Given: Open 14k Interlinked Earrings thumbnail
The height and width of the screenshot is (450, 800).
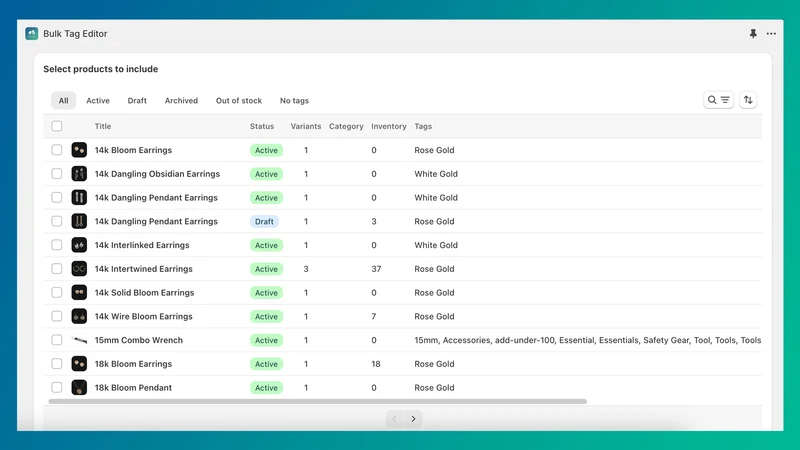Looking at the screenshot, I should click(79, 245).
